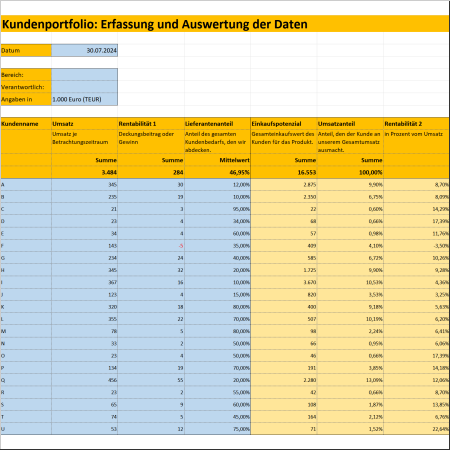The image size is (450, 450).
Task: Click Rentabilität 1 value 55 in row Q
Action: (x=151, y=380)
